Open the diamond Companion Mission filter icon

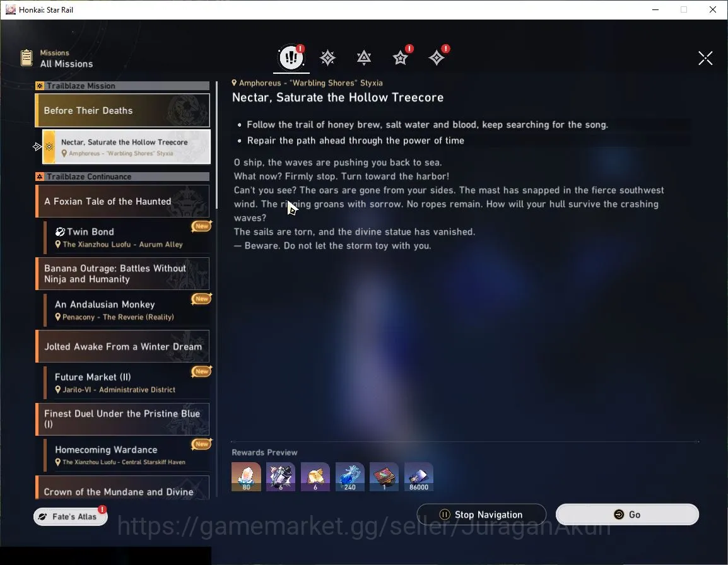pyautogui.click(x=437, y=57)
